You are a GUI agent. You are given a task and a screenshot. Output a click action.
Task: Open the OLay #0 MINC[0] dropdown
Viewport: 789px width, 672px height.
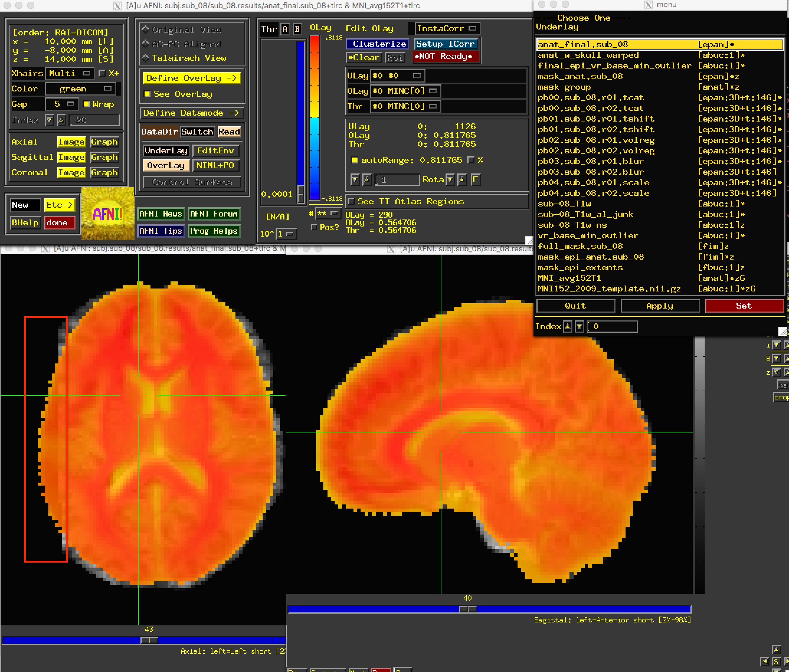click(405, 91)
